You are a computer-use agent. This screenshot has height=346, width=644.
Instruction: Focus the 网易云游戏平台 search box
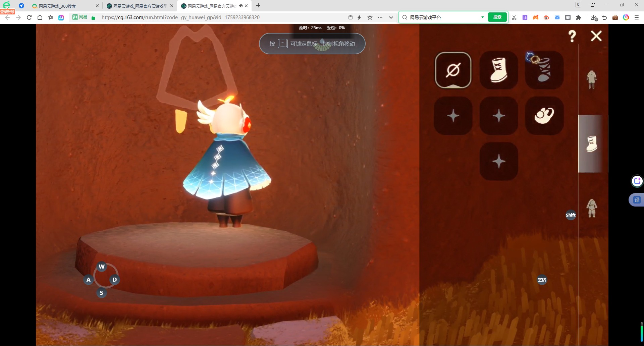click(444, 17)
